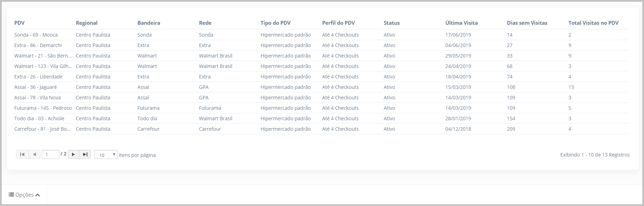Go to the next page arrow

[73, 154]
